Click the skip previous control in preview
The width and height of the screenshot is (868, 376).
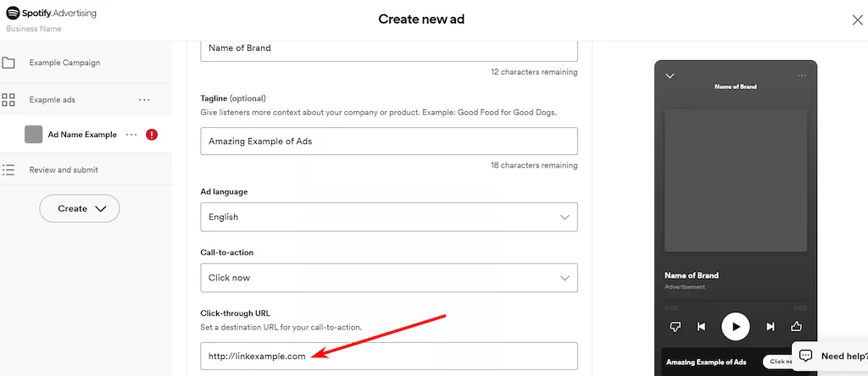click(x=701, y=327)
